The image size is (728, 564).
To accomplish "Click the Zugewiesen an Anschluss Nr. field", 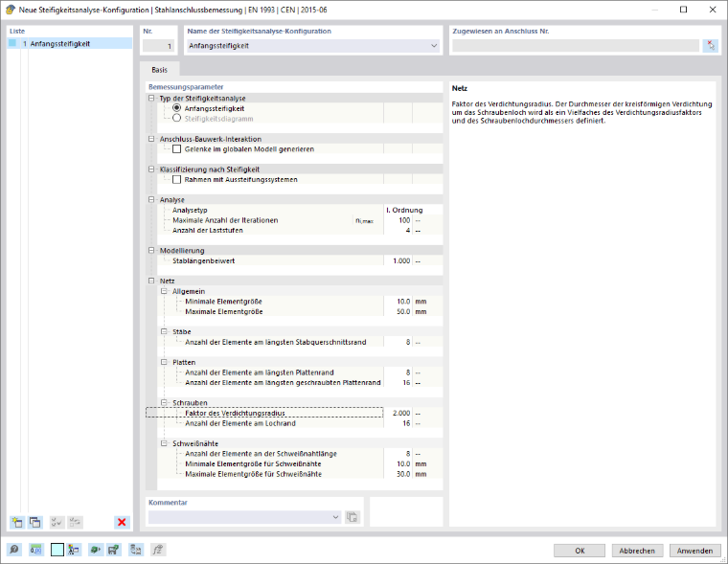I will 576,46.
